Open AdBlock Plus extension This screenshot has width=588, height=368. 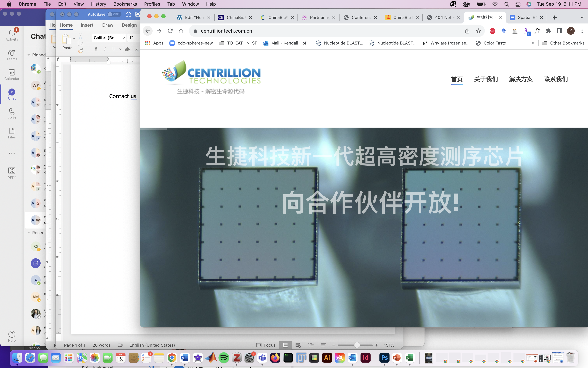pyautogui.click(x=492, y=31)
